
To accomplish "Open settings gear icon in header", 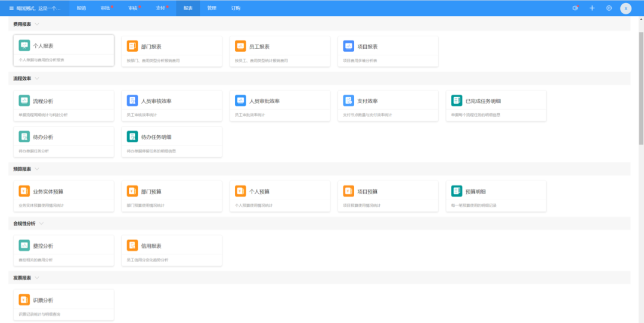I will pos(609,8).
